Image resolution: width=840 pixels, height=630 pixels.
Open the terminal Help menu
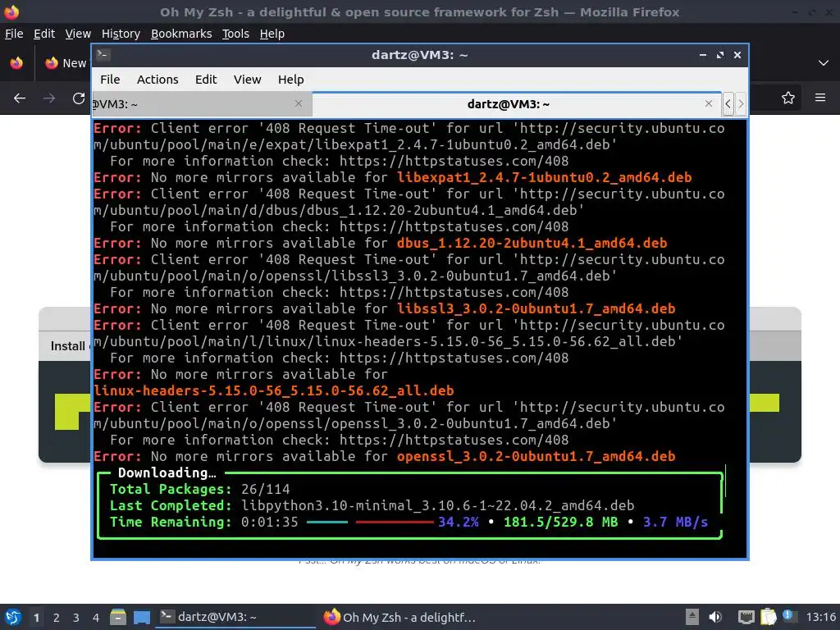tap(291, 80)
